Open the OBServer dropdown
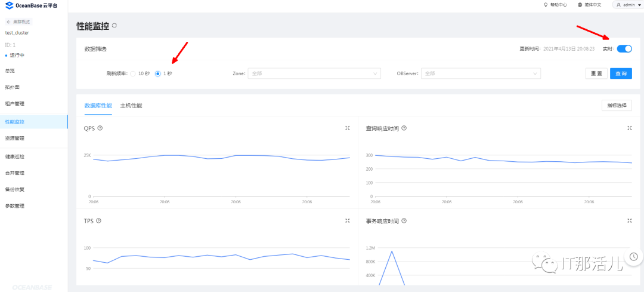Screen dimensions: 644x292 (481, 73)
